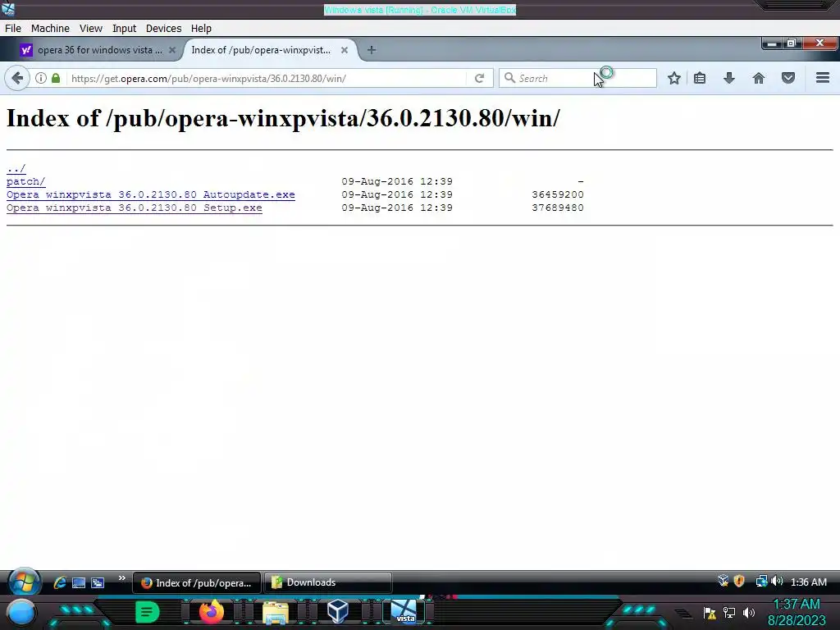
Task: Open the Firefox hamburger menu
Action: click(823, 78)
